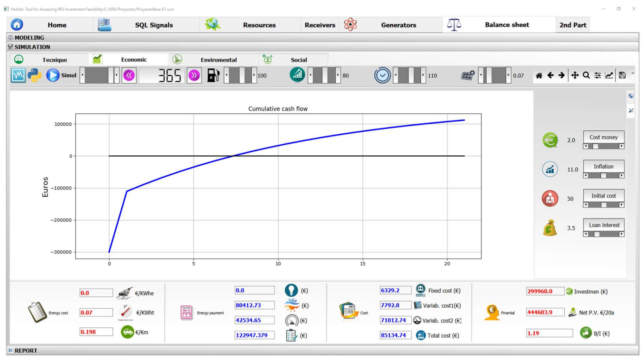
Task: Click right arrow on Inflation slider
Action: pyautogui.click(x=621, y=176)
